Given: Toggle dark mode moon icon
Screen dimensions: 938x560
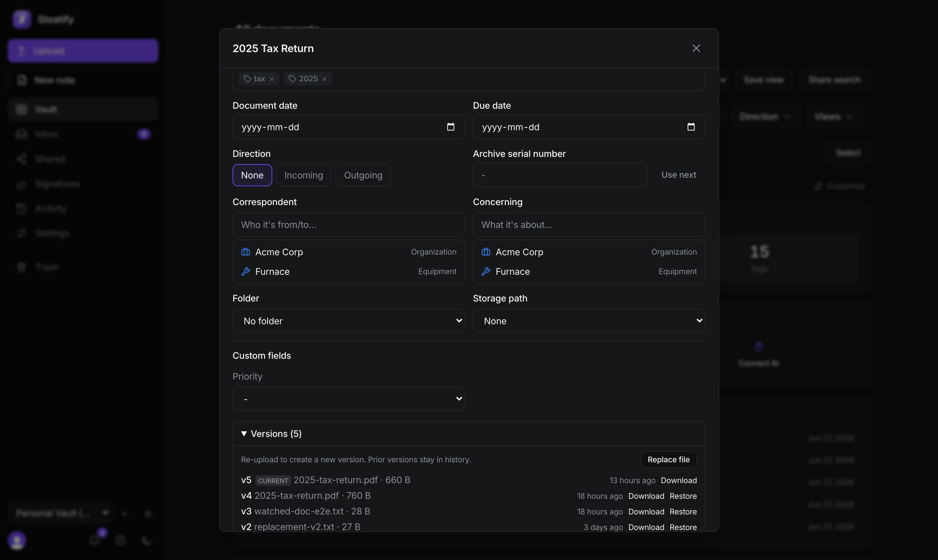Looking at the screenshot, I should click(x=147, y=540).
